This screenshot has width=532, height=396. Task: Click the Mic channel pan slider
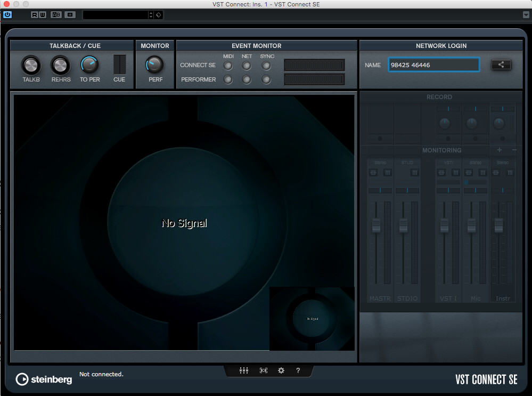476,190
